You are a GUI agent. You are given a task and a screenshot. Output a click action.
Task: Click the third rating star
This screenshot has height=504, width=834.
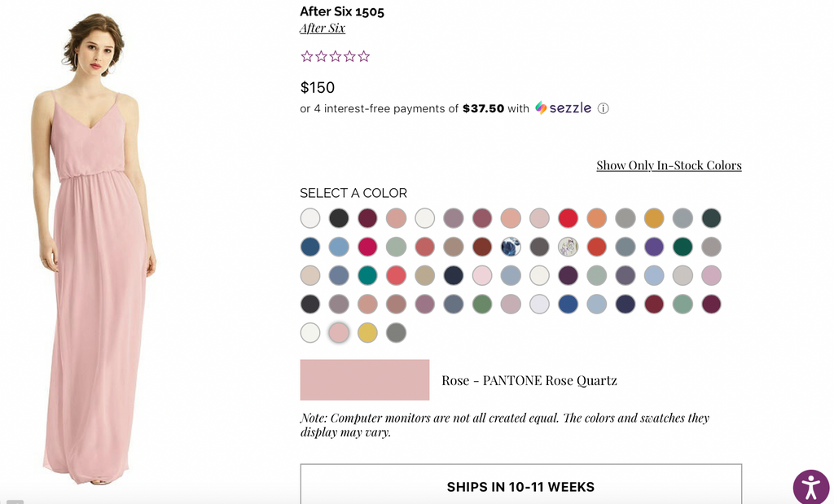(336, 56)
